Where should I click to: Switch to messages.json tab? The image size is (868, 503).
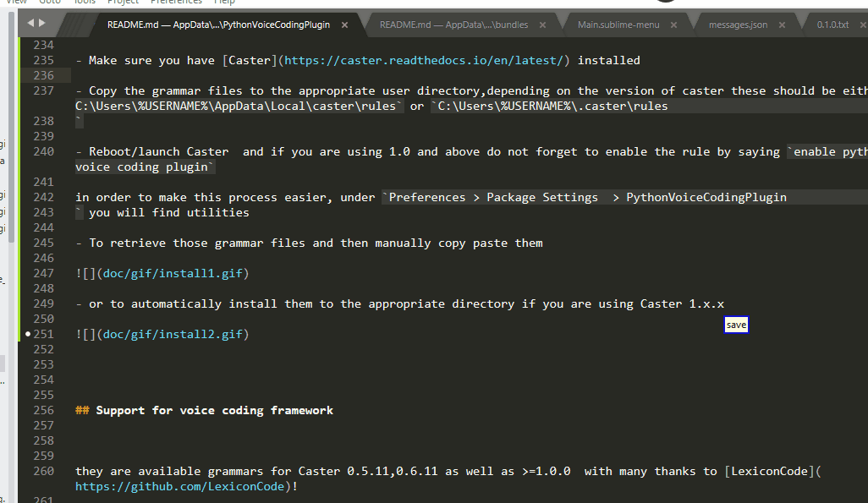coord(738,25)
